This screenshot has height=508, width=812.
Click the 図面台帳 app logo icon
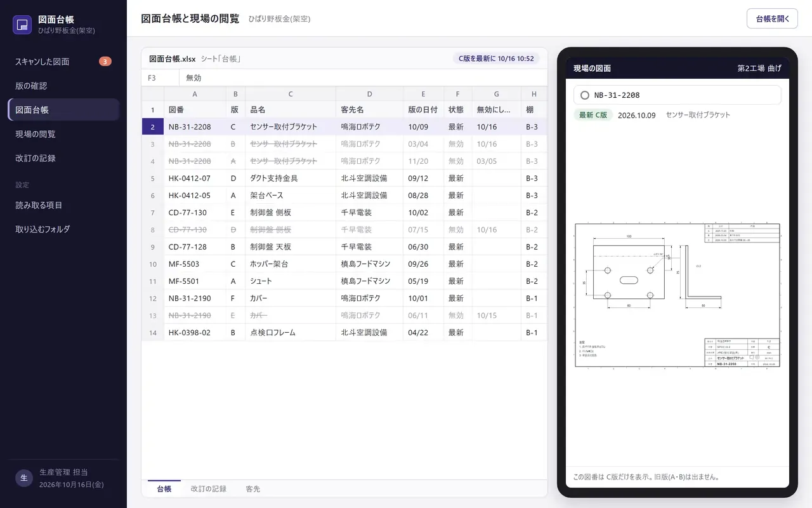coord(22,25)
